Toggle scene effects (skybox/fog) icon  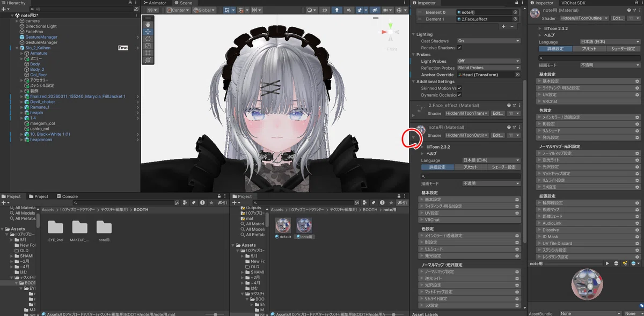point(361,10)
